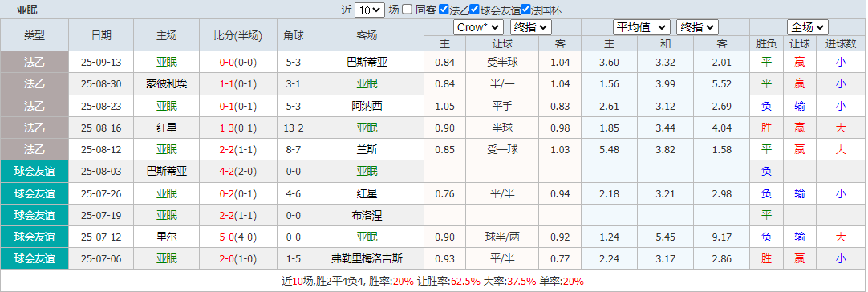
Task: Click the score 4-2(2-0)
Action: coord(238,171)
